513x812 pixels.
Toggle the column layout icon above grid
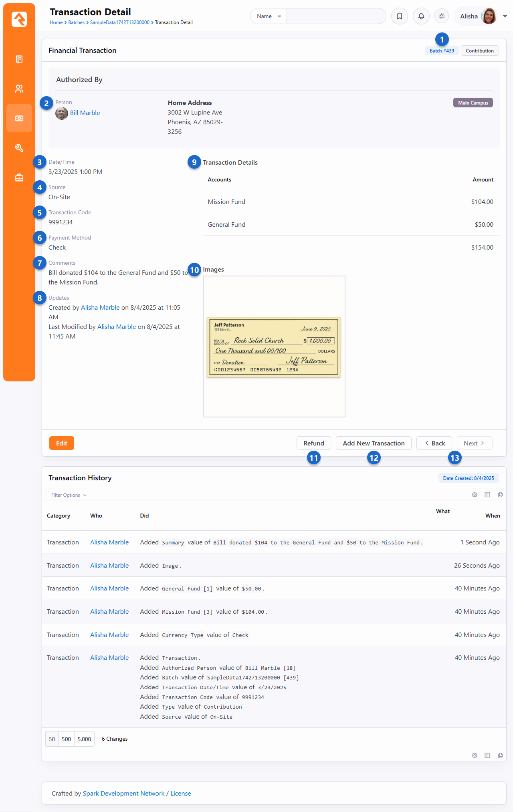(x=487, y=495)
